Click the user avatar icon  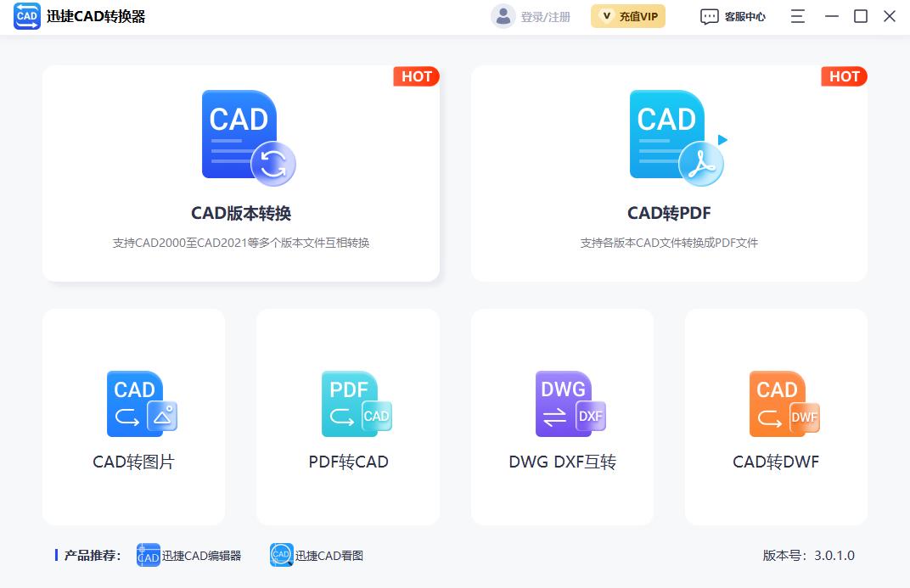point(501,15)
